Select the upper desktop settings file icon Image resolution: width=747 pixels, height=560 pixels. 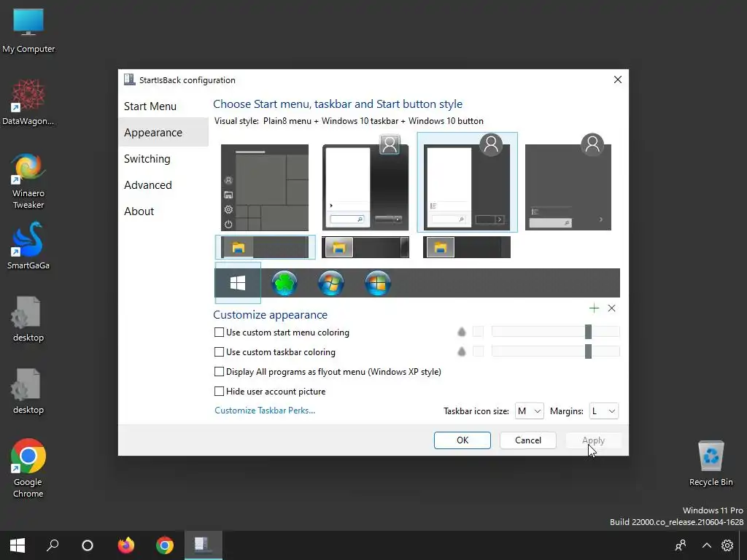coord(28,319)
